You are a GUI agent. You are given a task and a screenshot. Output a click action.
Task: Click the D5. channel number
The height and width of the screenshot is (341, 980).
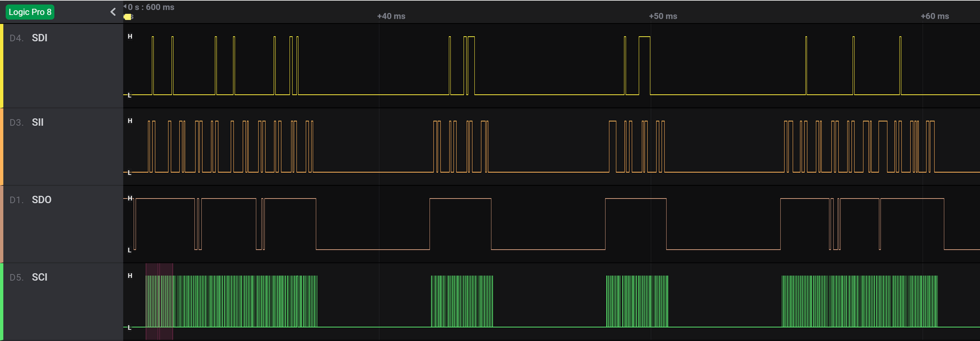point(16,277)
